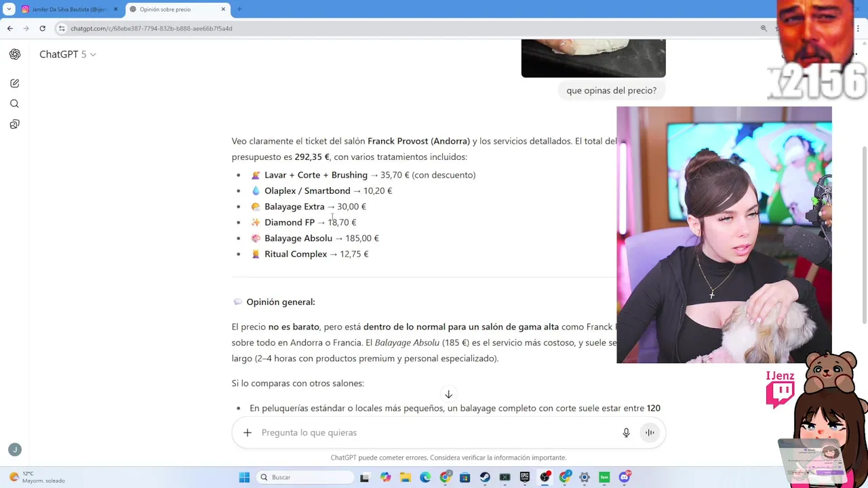The width and height of the screenshot is (868, 488).
Task: Open search chats magnifier in sidebar
Action: point(14,103)
